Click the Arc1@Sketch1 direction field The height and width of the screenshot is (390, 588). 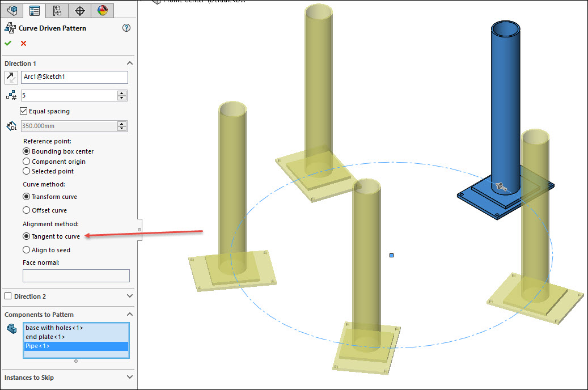tap(74, 77)
